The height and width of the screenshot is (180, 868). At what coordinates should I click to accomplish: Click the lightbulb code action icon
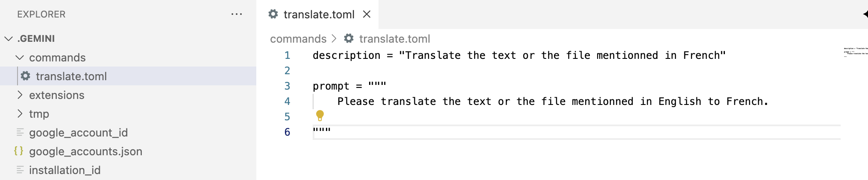pyautogui.click(x=320, y=115)
